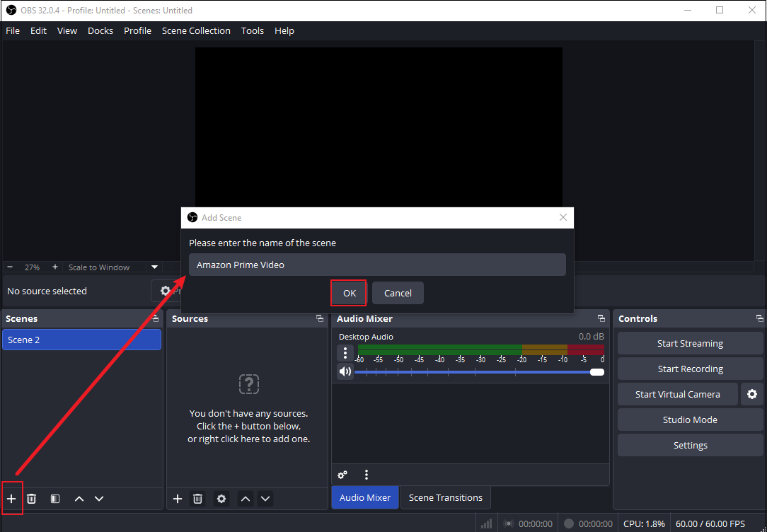Mute Desktop Audio with the speaker icon
Image resolution: width=767 pixels, height=532 pixels.
pyautogui.click(x=345, y=371)
